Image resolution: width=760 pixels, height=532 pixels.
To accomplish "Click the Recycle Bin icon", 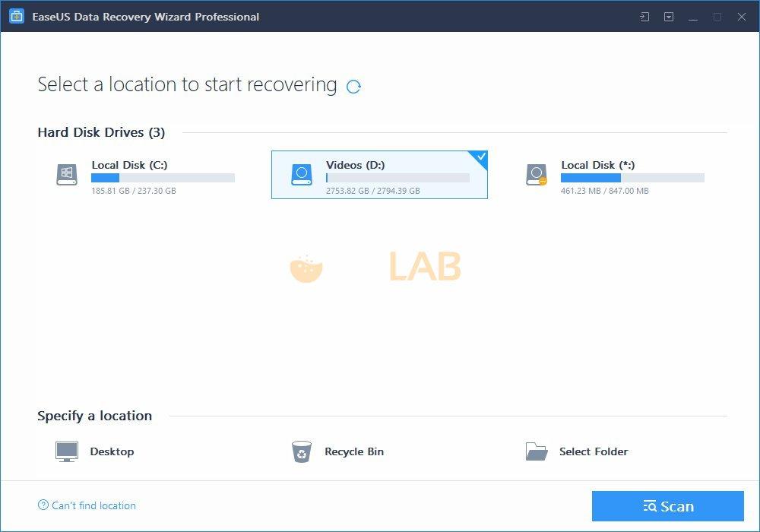I will tap(302, 451).
